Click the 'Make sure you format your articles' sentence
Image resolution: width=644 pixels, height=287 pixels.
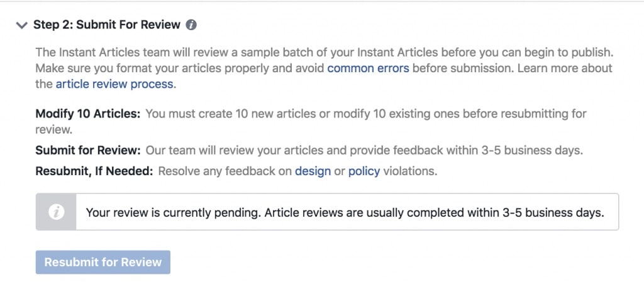tap(274, 68)
